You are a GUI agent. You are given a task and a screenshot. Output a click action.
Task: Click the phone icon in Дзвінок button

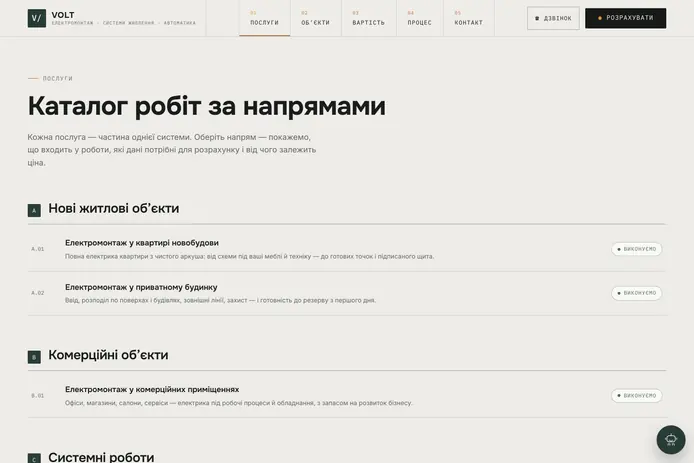click(537, 19)
